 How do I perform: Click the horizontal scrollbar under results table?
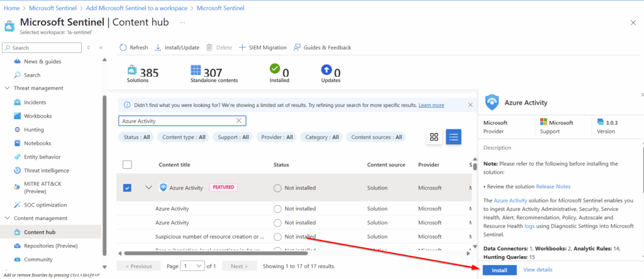[x=216, y=253]
